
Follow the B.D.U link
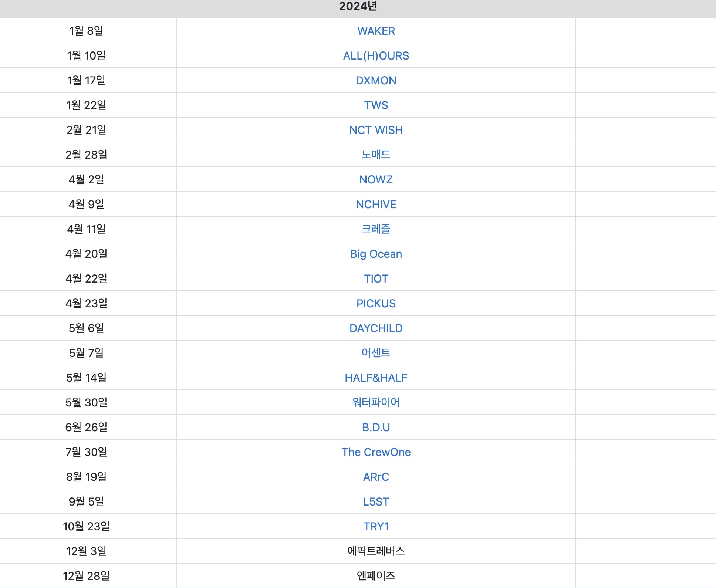click(x=376, y=428)
